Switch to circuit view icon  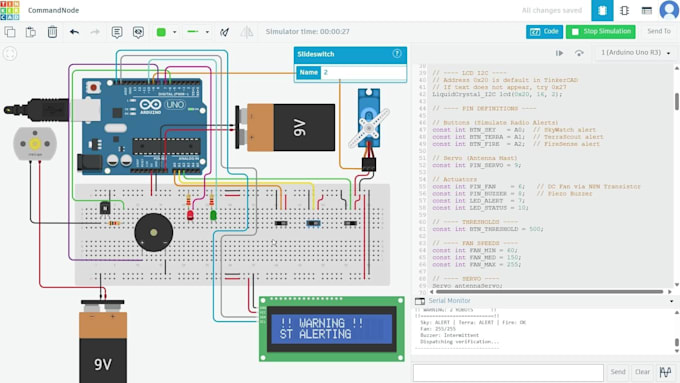(x=602, y=10)
